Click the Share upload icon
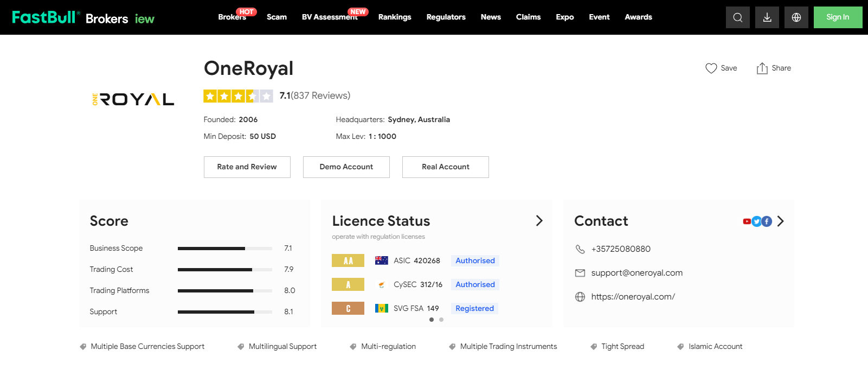 tap(762, 68)
